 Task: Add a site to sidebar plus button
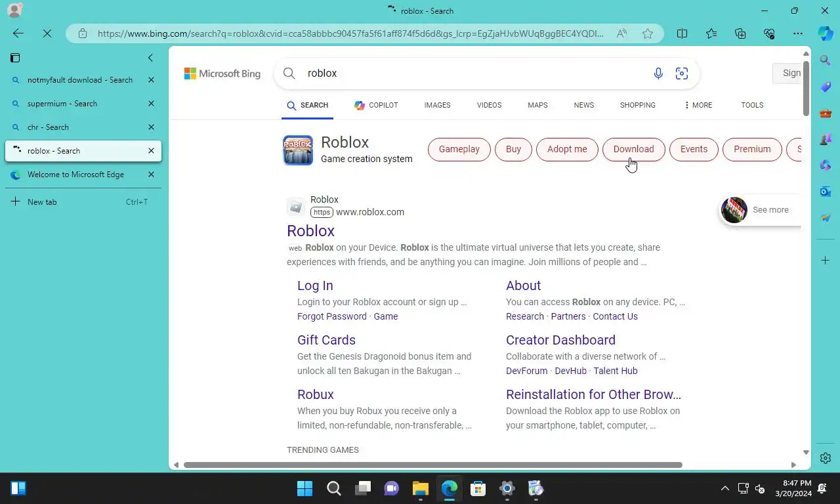(826, 261)
